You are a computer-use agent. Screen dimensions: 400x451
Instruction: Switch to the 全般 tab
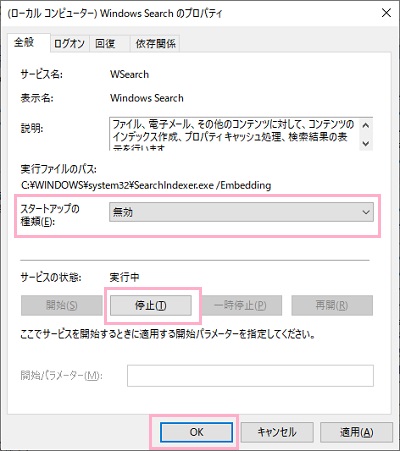point(29,43)
